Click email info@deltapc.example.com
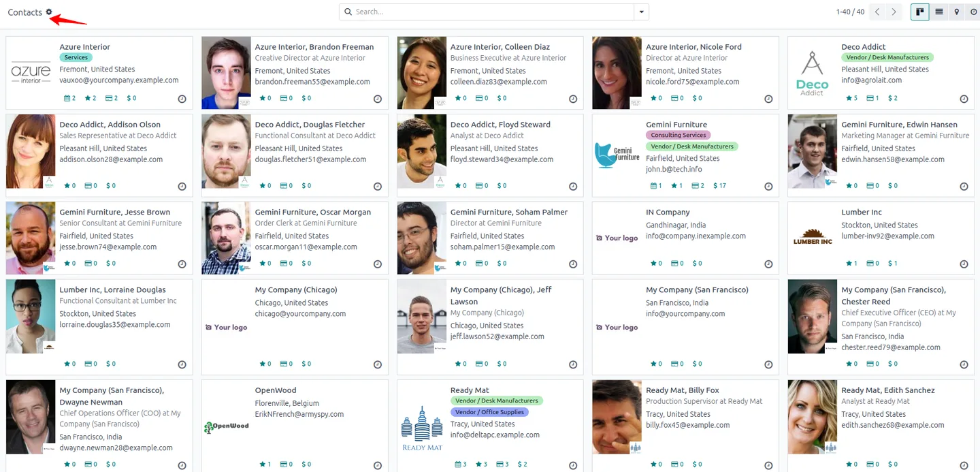The height and width of the screenshot is (472, 980). pyautogui.click(x=495, y=435)
